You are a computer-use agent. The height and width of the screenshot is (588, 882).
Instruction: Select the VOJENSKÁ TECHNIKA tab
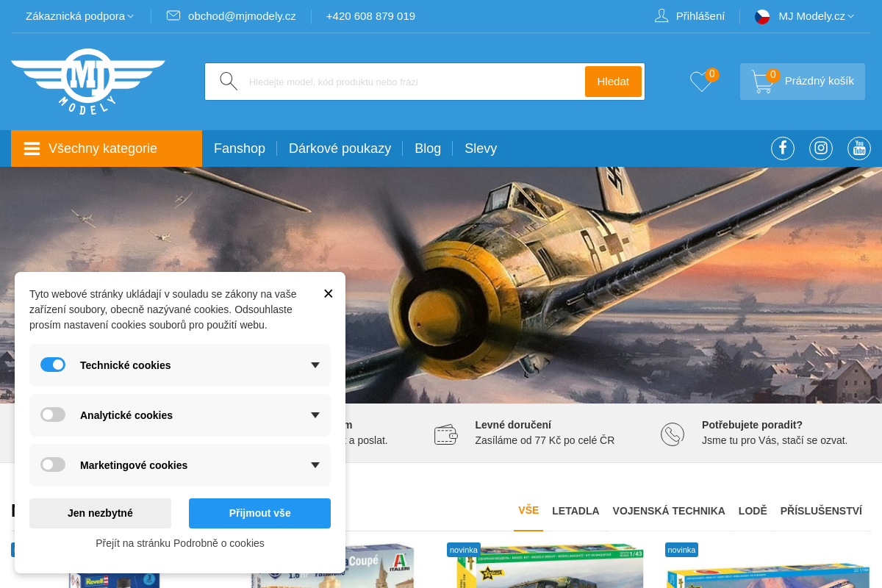tap(669, 511)
